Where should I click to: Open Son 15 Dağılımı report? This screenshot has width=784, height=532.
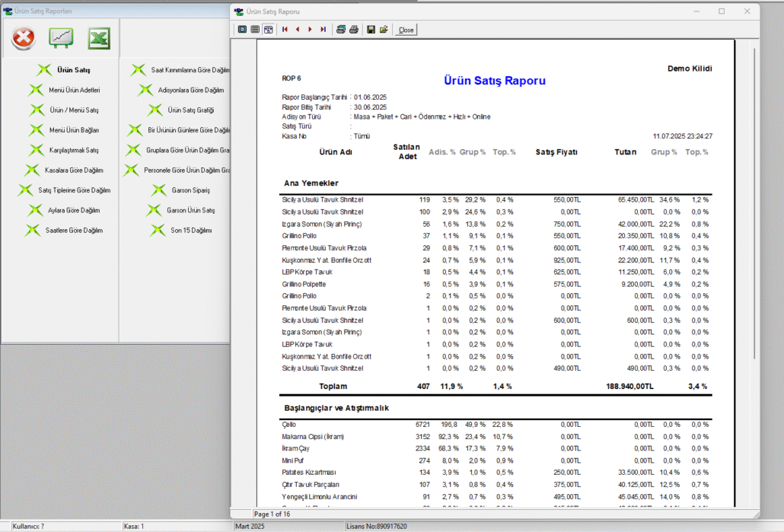tap(181, 231)
